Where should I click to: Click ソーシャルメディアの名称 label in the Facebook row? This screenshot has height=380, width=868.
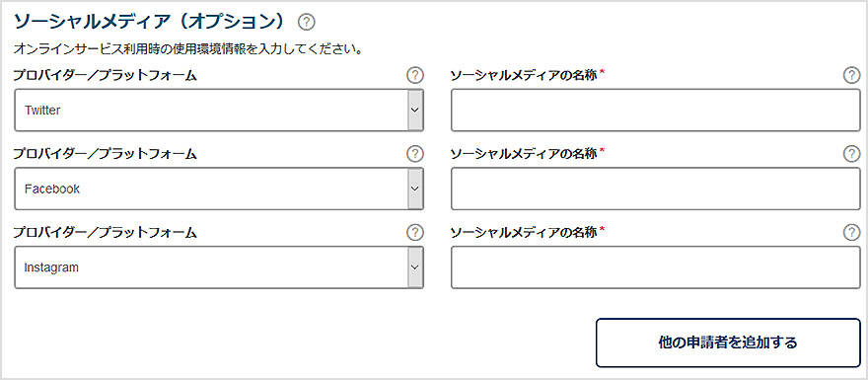point(524,155)
